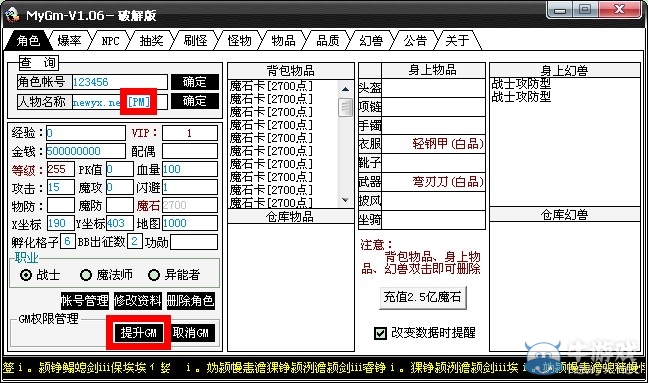Click the 配偶 input field
This screenshot has width=648, height=383.
(x=190, y=151)
